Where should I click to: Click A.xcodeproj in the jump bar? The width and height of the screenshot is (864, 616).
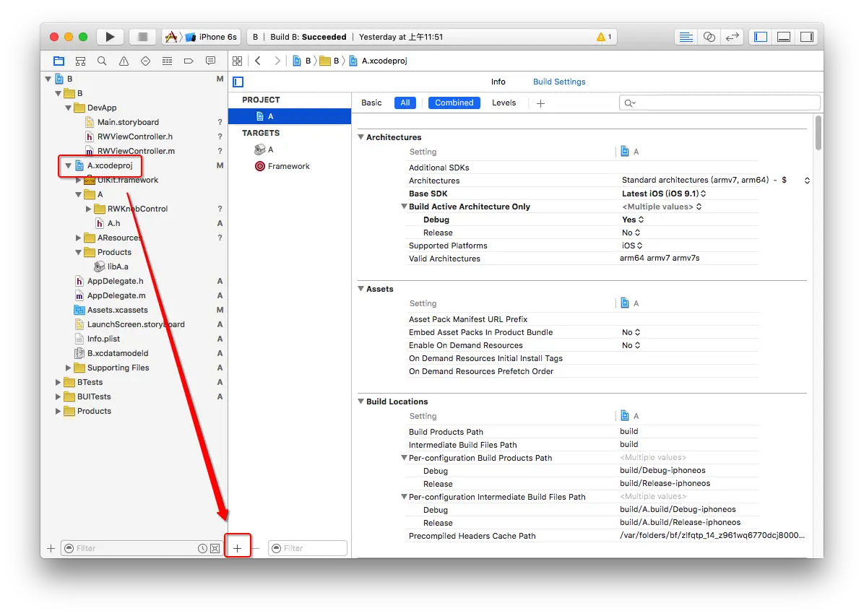pyautogui.click(x=379, y=61)
